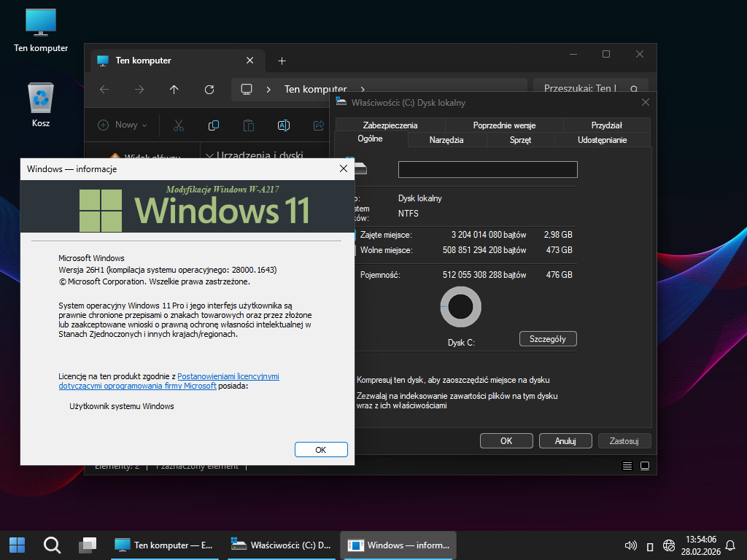
Task: Click the Szczegóły button
Action: tap(548, 339)
